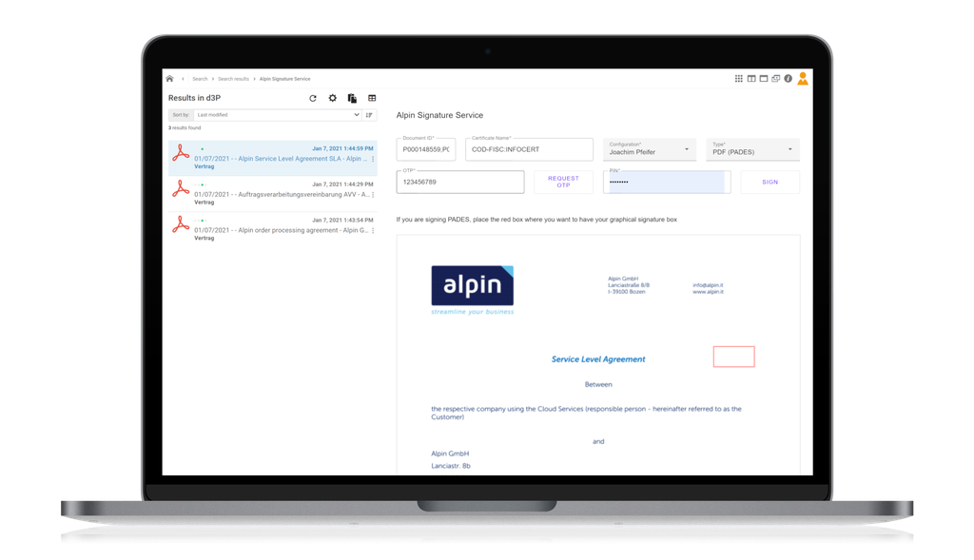Click the back chevron in breadcrumb bar

[184, 79]
